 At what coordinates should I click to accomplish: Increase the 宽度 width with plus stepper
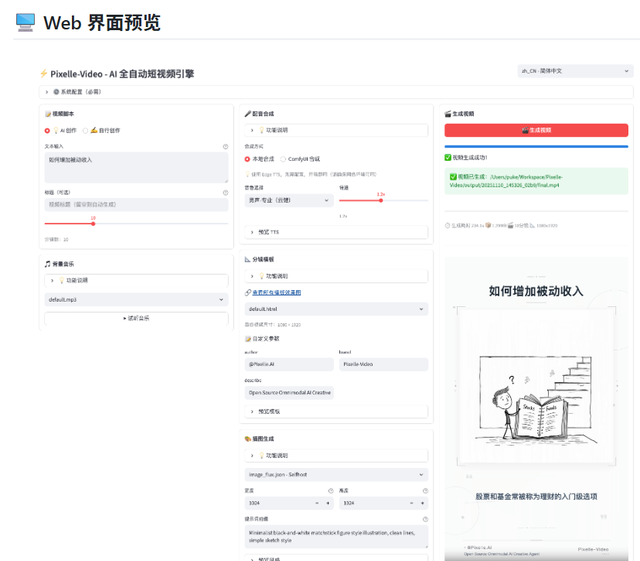coord(328,503)
